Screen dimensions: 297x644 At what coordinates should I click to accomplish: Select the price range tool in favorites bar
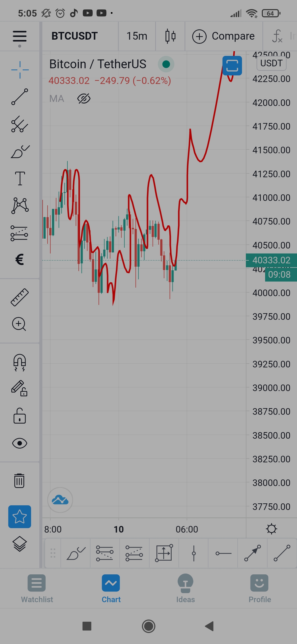(x=164, y=553)
